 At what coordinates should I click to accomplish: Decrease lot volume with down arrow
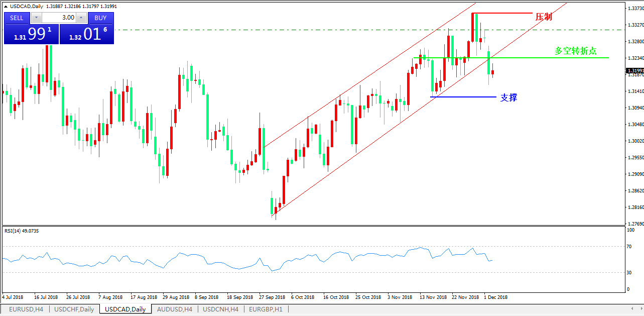pos(37,18)
